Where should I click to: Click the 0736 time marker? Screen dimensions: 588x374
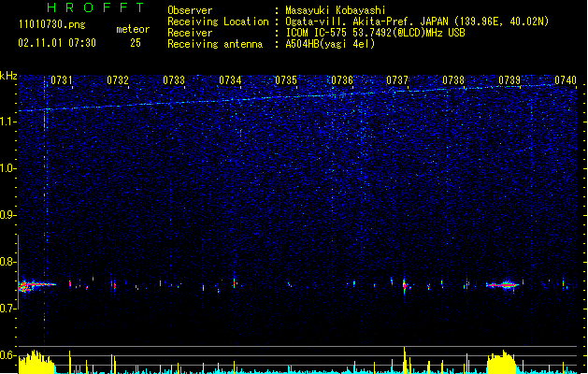click(x=342, y=80)
